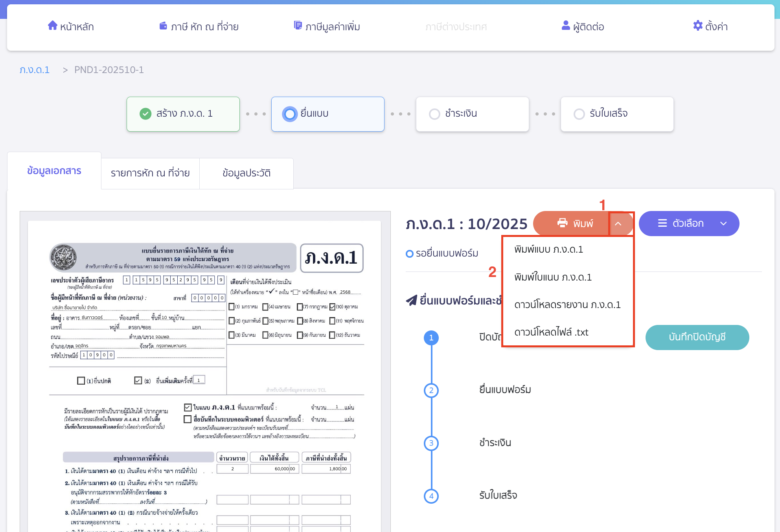The height and width of the screenshot is (532, 780).
Task: Check the สื่อบันทึกในระบบคอมพิวเตอร์ checkbox
Action: point(187,420)
